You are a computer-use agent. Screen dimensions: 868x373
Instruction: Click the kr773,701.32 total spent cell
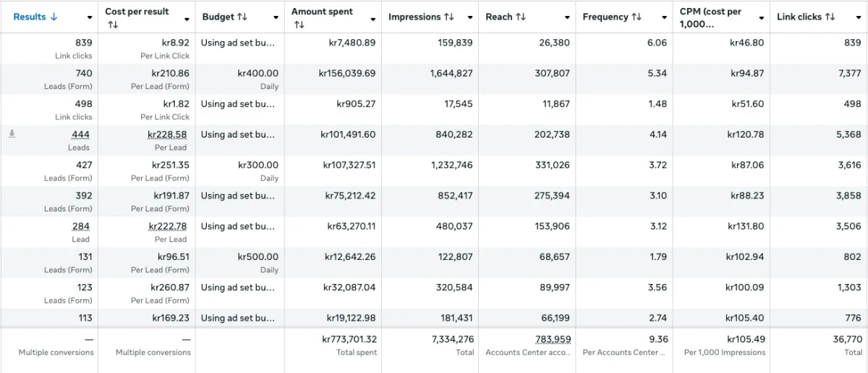click(x=349, y=339)
